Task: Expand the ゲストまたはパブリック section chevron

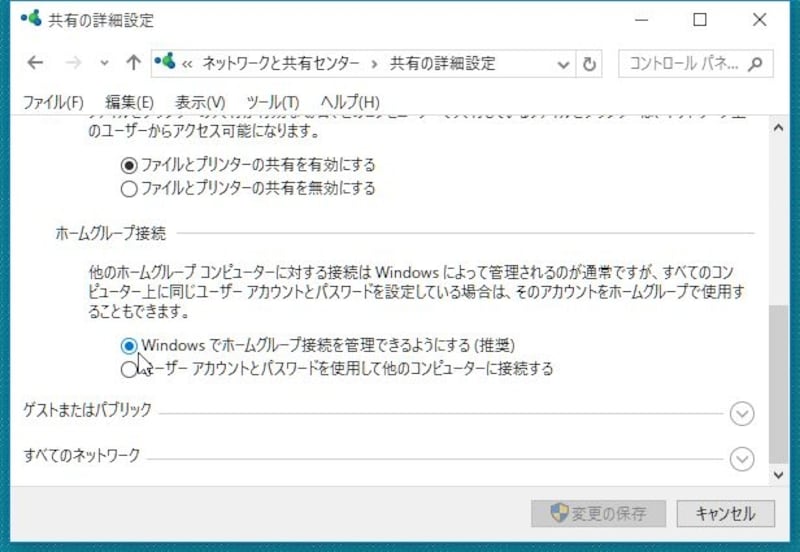Action: [742, 414]
